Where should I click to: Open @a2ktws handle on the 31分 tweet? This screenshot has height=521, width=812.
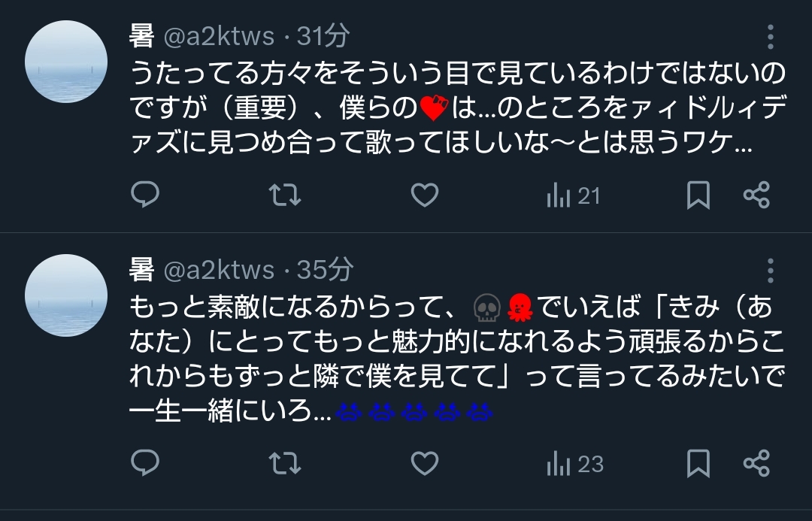coord(219,36)
